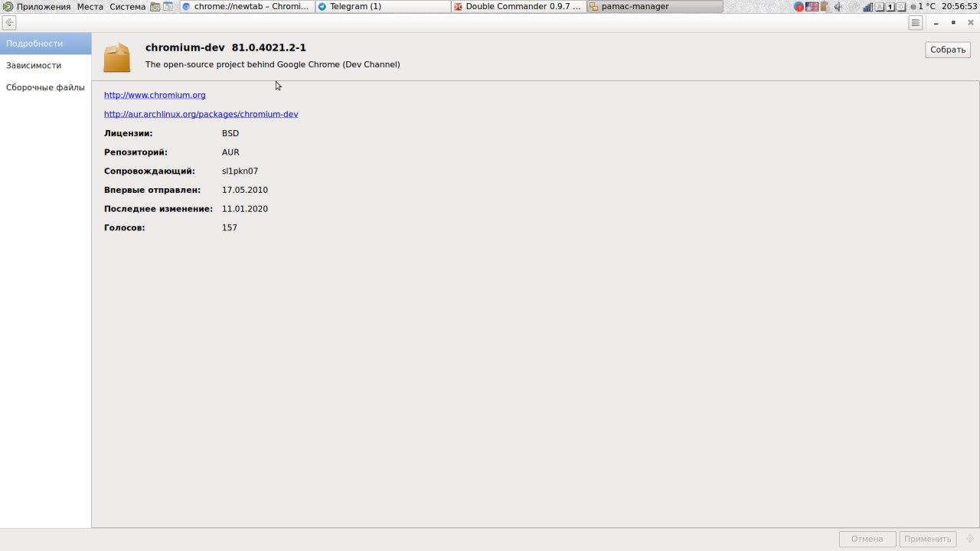Click the maintainer name sl1pkn07
980x551 pixels.
(x=240, y=171)
